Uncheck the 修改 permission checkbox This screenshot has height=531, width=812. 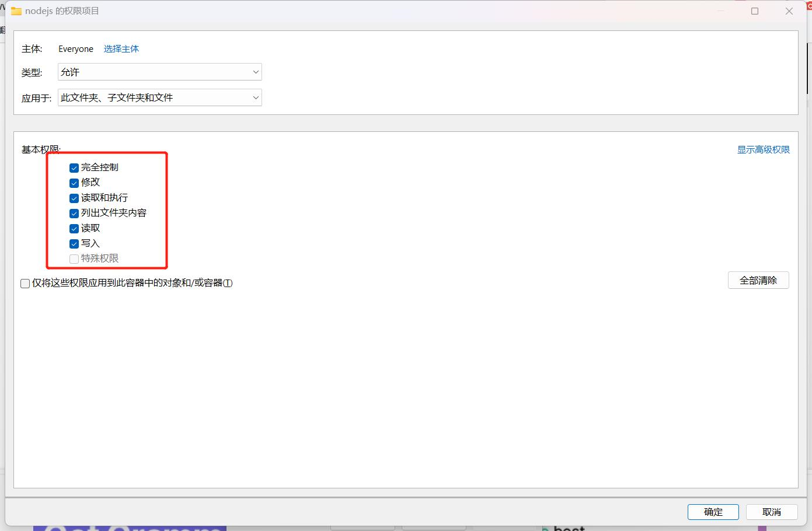coord(74,183)
